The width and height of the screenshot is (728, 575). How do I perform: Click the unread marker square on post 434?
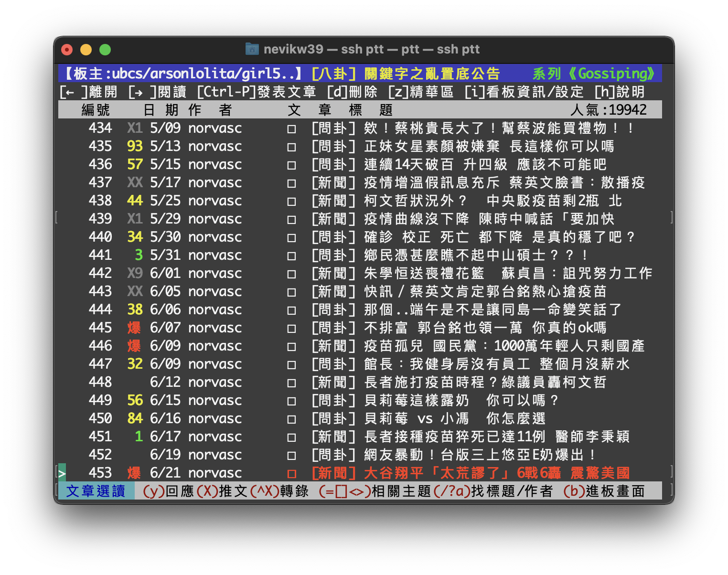coord(291,129)
